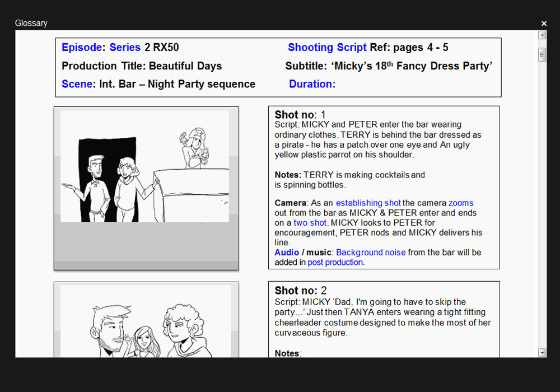This screenshot has width=560, height=392.
Task: Click the scrollbar up arrow
Action: pyautogui.click(x=542, y=35)
